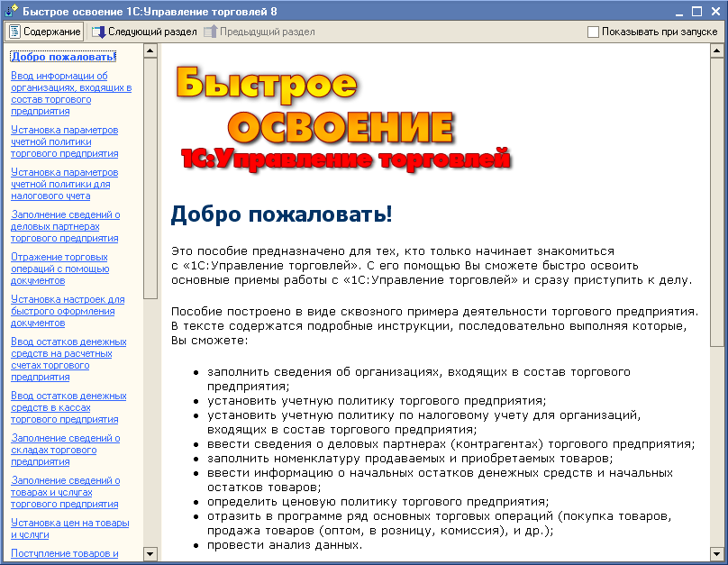Open Установка параметров учетной политики торгового предприятия

65,141
